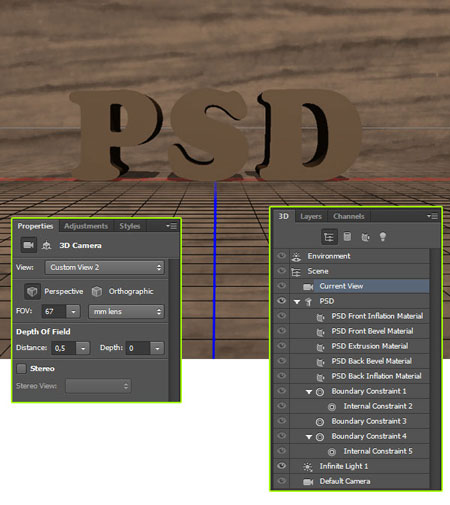
Task: Open the Distance value dropdown arrow
Action: (x=83, y=348)
